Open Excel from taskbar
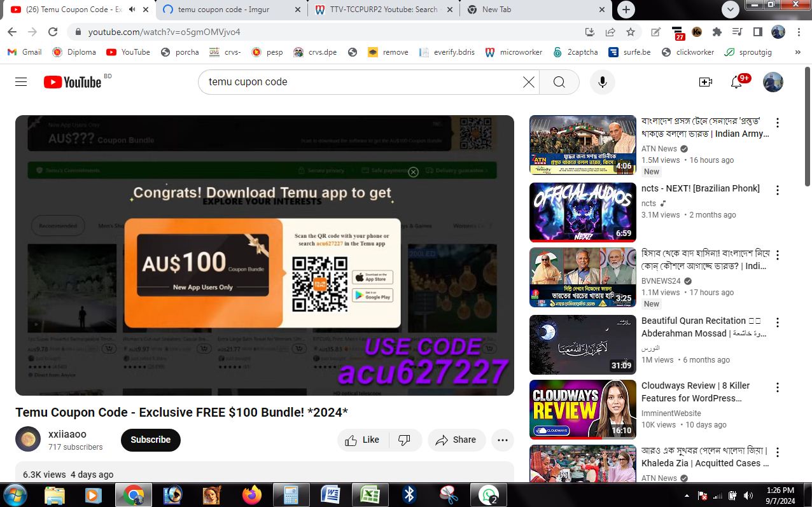This screenshot has height=507, width=812. point(370,495)
